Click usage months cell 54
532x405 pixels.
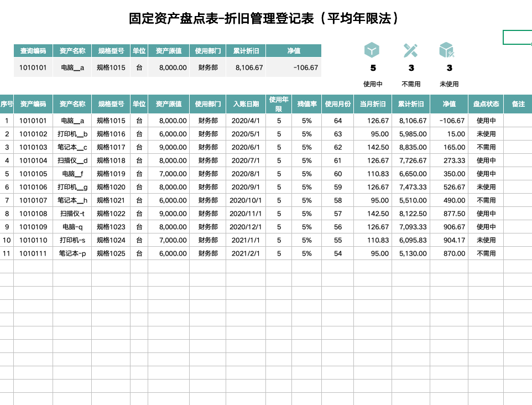click(337, 253)
